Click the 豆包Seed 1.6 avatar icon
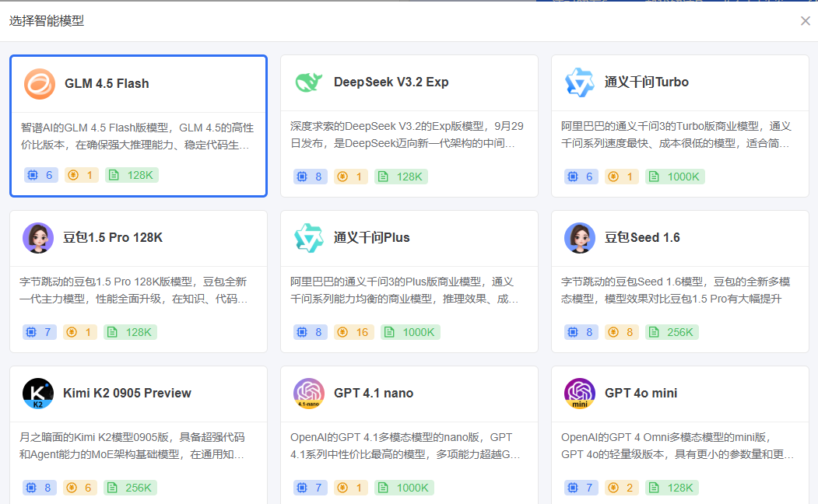This screenshot has height=504, width=818. (580, 238)
